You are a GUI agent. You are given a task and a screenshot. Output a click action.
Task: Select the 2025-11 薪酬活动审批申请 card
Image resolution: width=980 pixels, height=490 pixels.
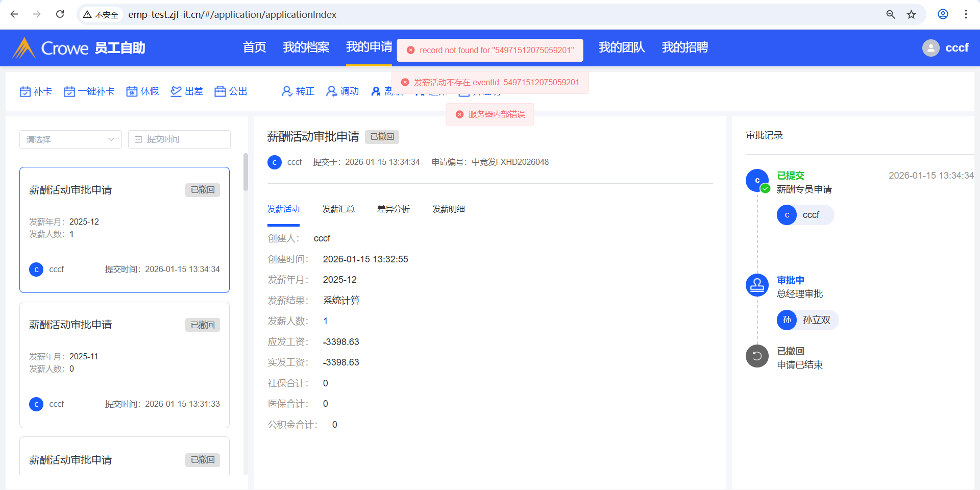[125, 364]
